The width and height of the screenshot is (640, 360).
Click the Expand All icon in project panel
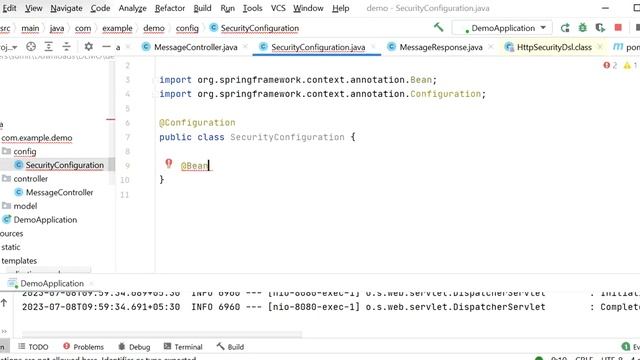point(49,47)
